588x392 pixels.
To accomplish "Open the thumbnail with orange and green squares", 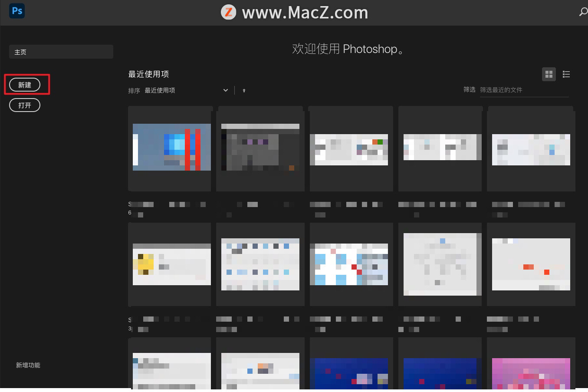I will coord(349,150).
